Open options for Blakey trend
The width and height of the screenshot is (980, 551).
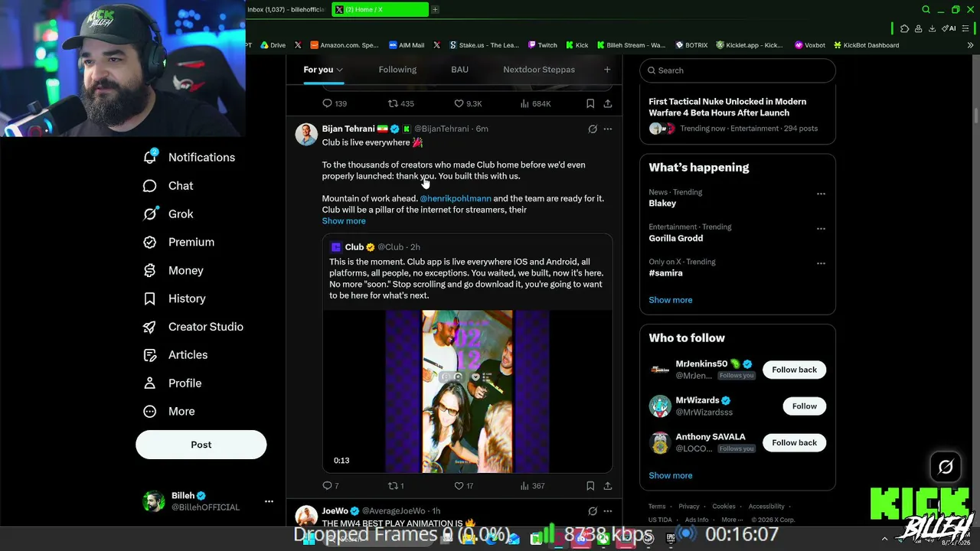point(821,194)
